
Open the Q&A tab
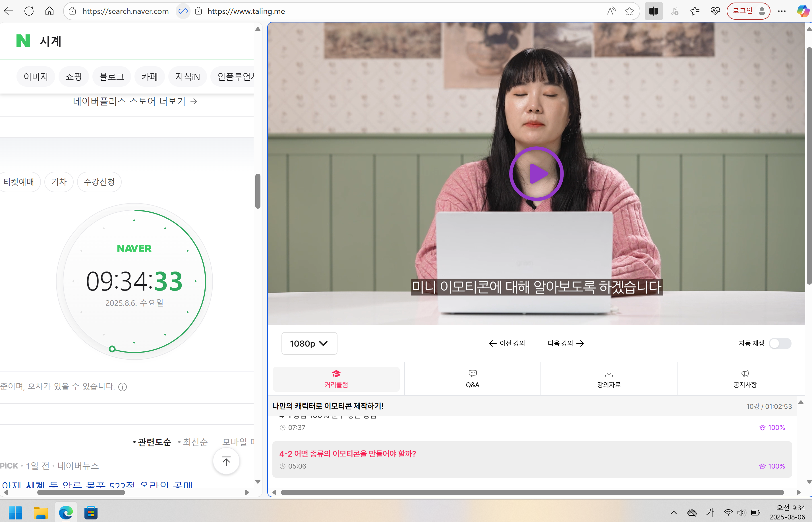[473, 379]
